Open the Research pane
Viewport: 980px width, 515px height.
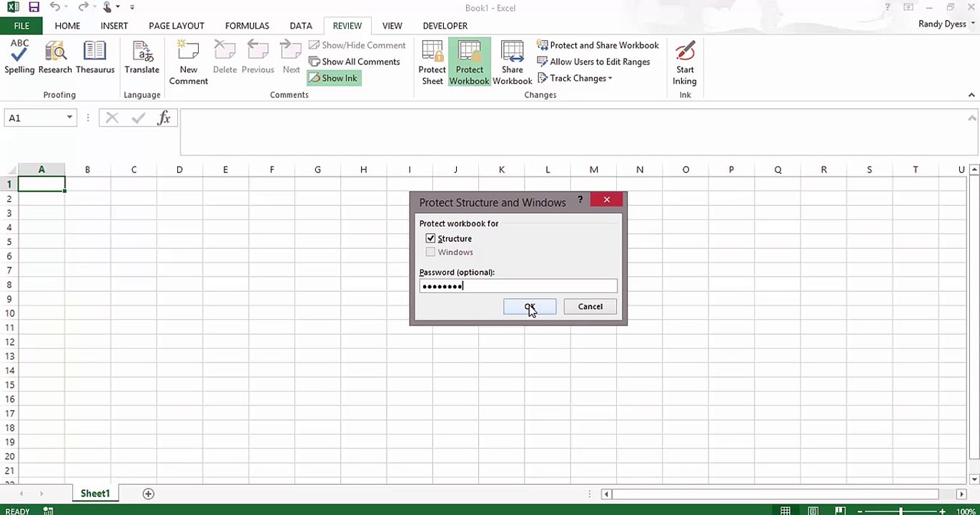pyautogui.click(x=55, y=57)
